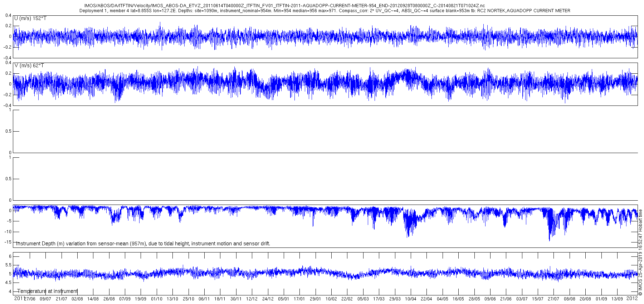Click the 22/04 date tick label

pyautogui.click(x=426, y=299)
